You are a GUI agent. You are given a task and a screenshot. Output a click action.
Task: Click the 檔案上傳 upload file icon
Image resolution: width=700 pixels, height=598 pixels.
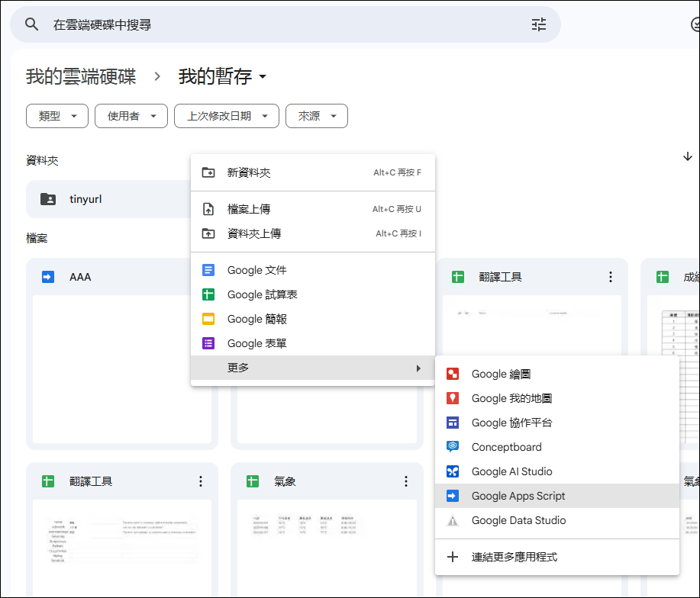coord(208,209)
